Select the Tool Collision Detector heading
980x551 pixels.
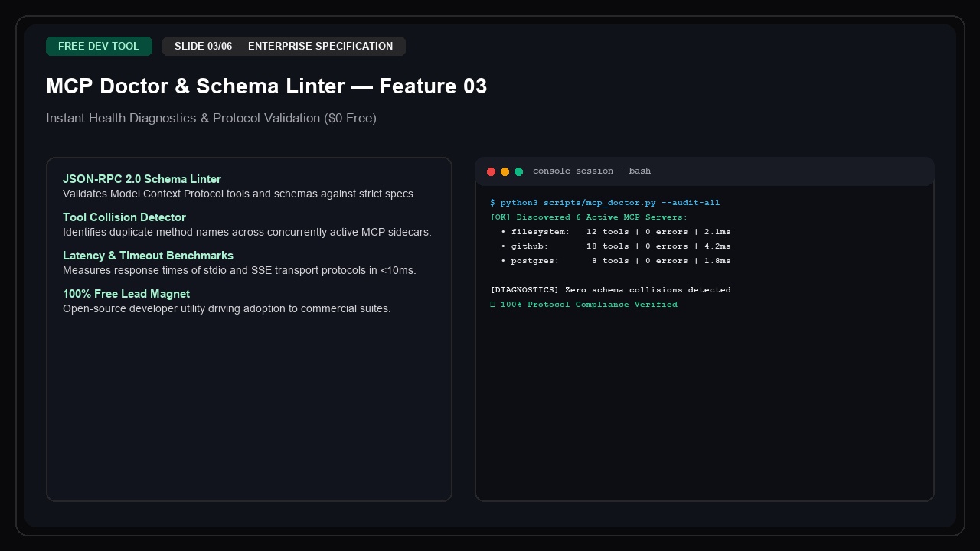(x=124, y=217)
